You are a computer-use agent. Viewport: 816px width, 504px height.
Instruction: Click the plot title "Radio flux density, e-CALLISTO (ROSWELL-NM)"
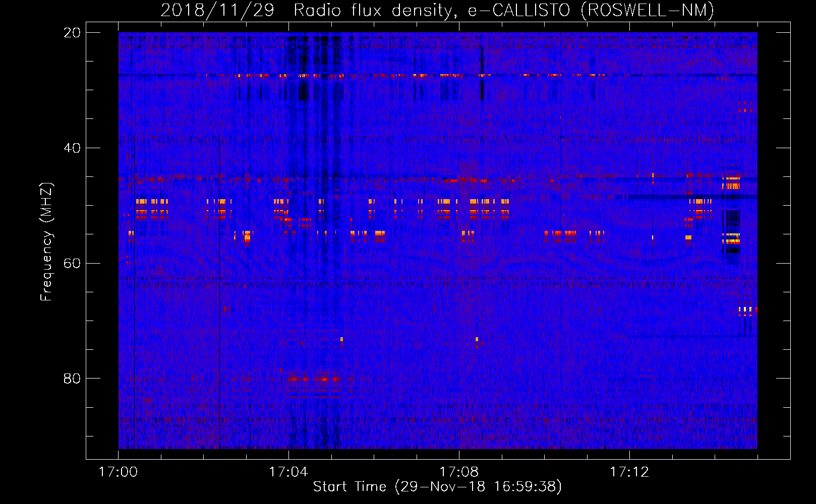pos(504,10)
